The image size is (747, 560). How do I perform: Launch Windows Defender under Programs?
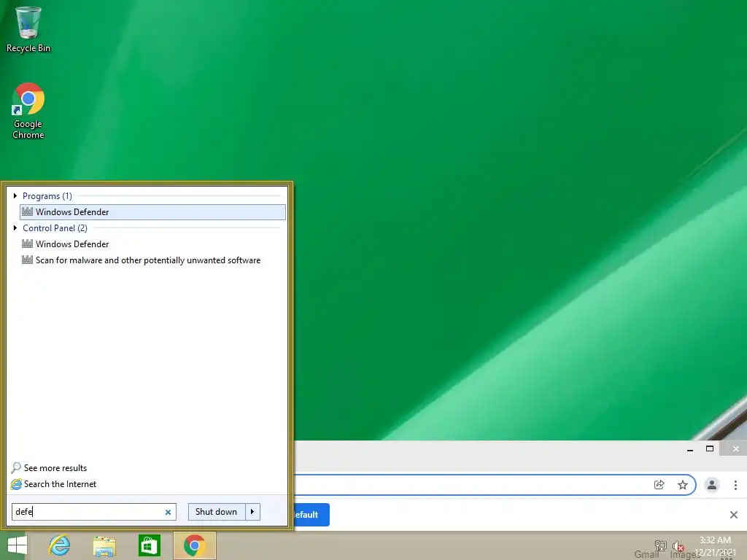point(153,212)
